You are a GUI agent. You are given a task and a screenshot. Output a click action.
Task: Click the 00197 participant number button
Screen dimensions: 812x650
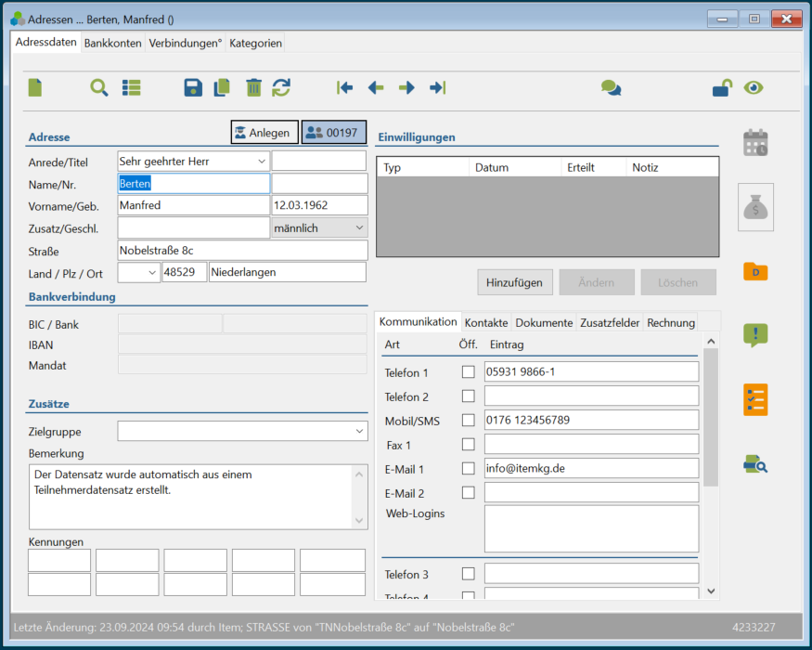coord(334,133)
